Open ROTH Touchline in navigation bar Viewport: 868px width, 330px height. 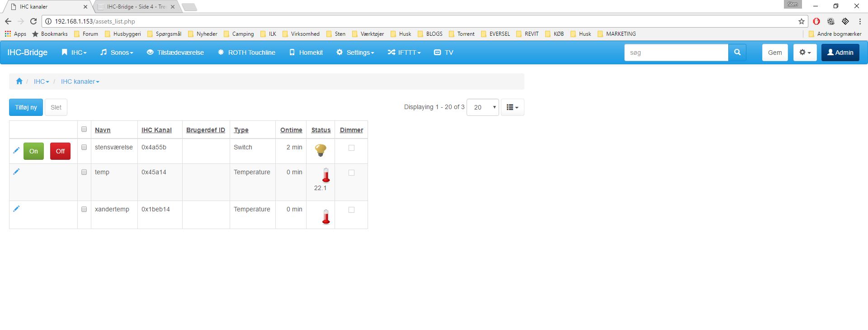(x=246, y=53)
